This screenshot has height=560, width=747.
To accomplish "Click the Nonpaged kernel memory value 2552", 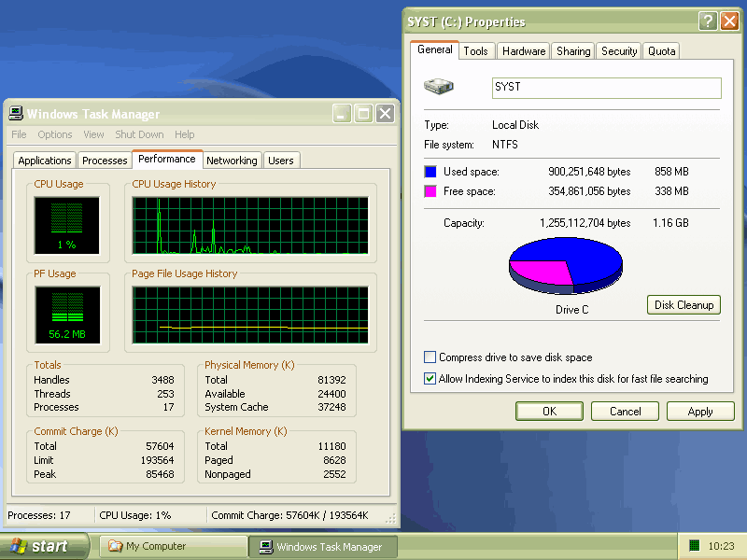I will [335, 474].
